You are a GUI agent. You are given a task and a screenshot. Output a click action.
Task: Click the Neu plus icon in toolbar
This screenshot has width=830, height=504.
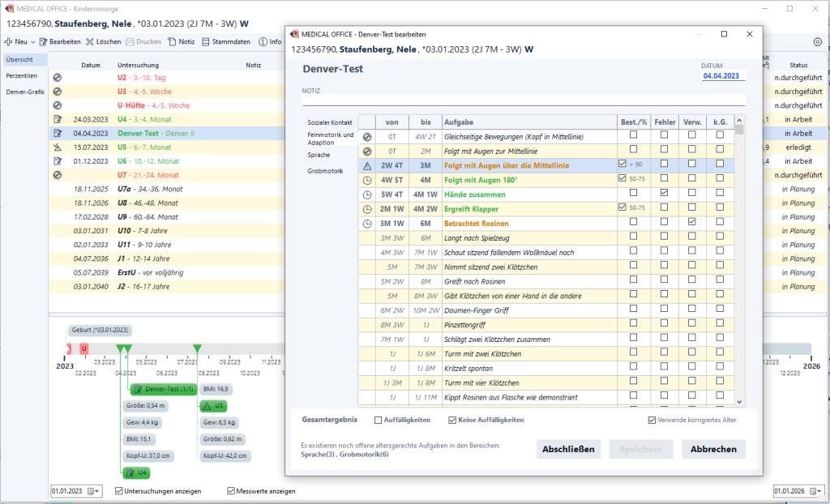tap(8, 41)
